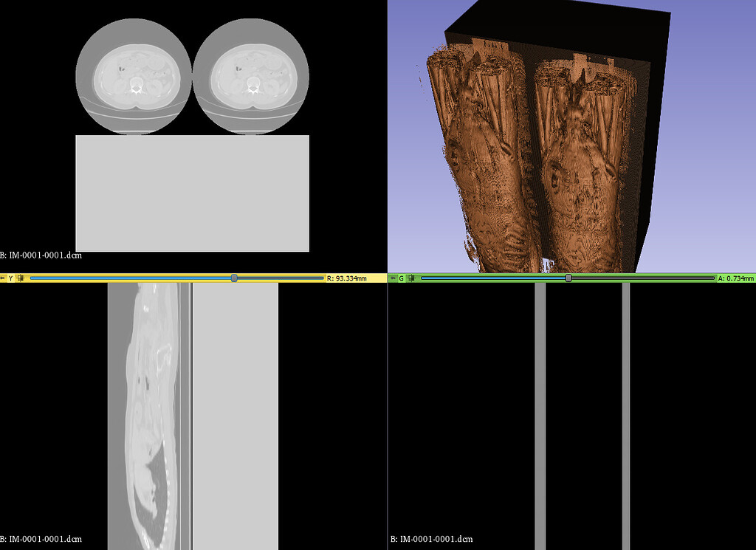Open the yellow slice controller via its pin icon
This screenshot has height=550, width=756.
(3, 278)
